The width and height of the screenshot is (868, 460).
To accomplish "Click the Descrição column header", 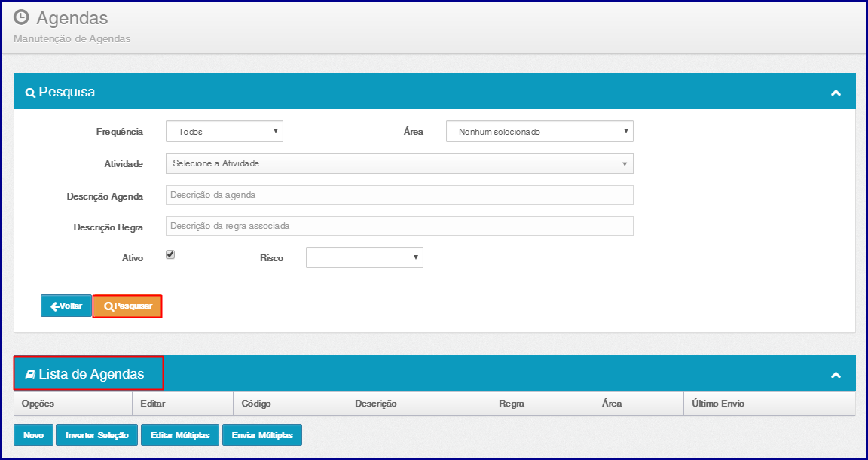I will (x=419, y=404).
